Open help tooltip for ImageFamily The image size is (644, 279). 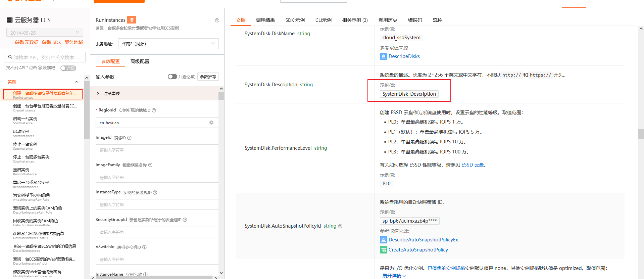150,165
